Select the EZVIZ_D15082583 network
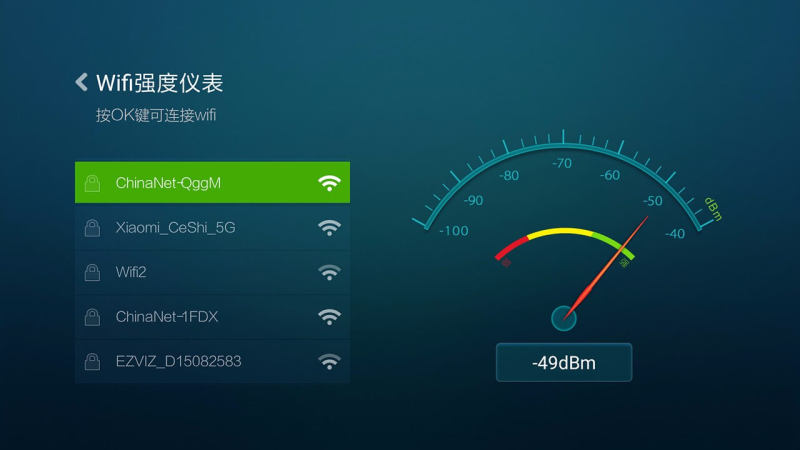800x450 pixels. (x=212, y=361)
